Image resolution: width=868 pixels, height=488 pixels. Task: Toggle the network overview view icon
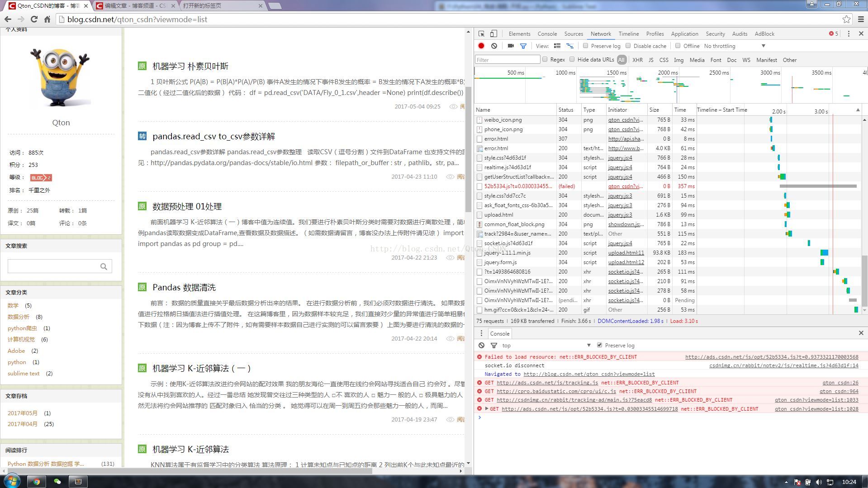(570, 46)
